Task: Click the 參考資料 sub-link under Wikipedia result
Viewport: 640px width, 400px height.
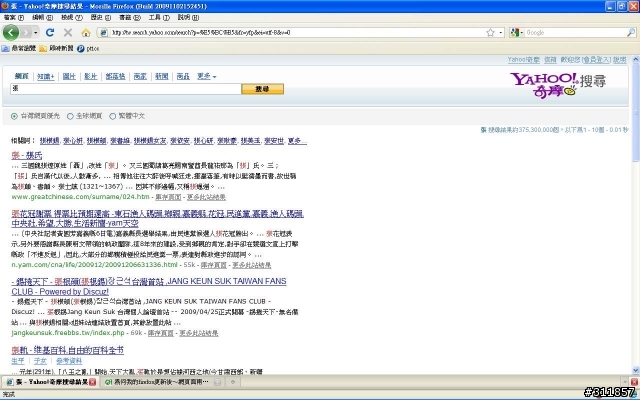Action: (x=69, y=361)
